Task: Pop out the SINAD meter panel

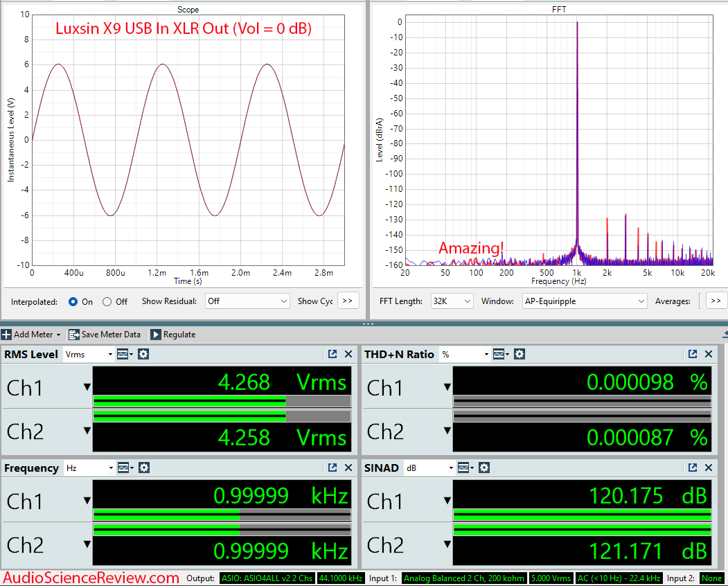Action: coord(693,468)
